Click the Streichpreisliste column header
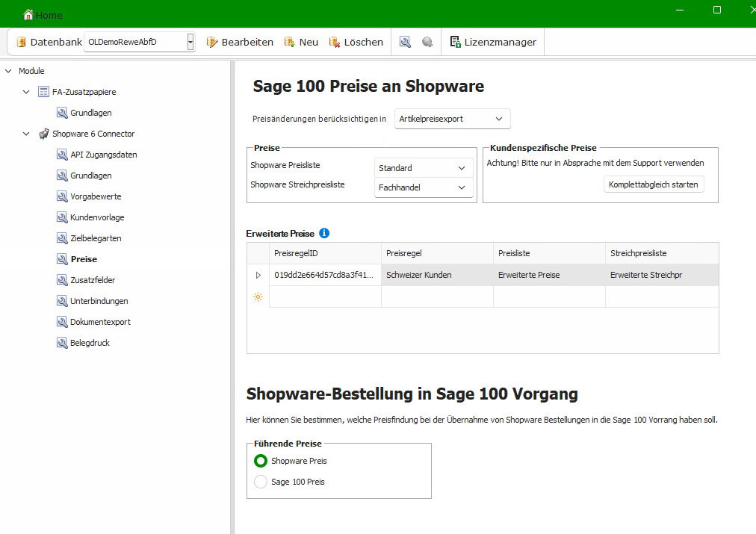 (x=662, y=253)
